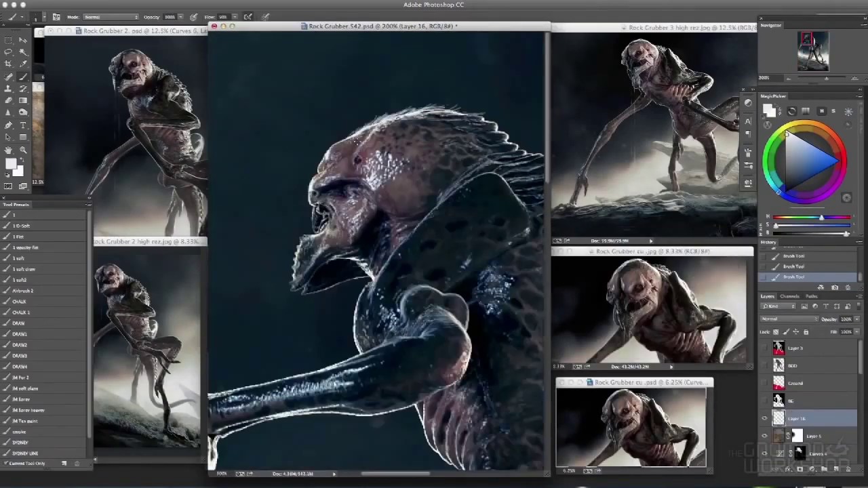Screen dimensions: 868x488
Task: Open the layer blend mode dropdown
Action: pos(789,319)
